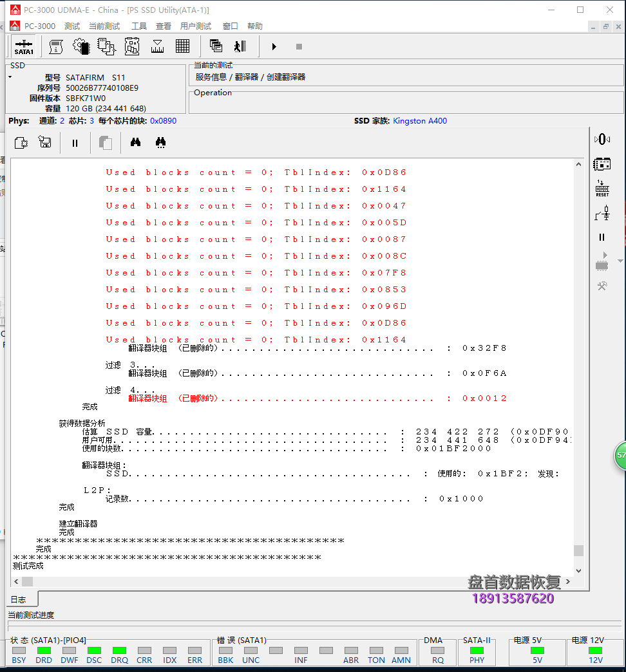Click the save log floppy icon
Image resolution: width=626 pixels, height=672 pixels.
(45, 143)
